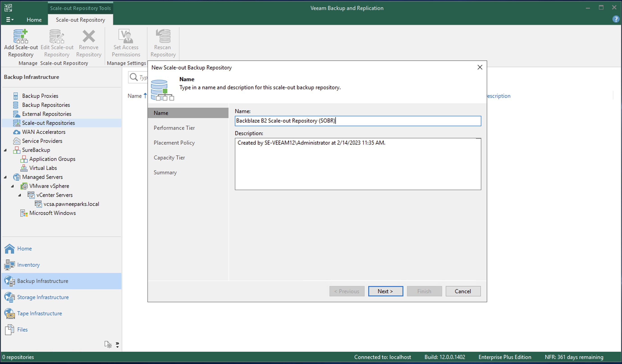Click Set Access Permissions icon
This screenshot has height=364, width=622.
(x=126, y=36)
